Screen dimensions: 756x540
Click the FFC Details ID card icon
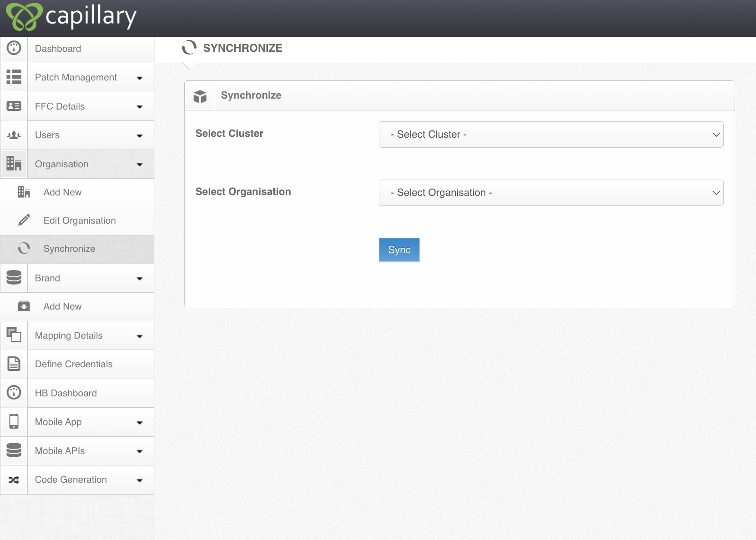(14, 106)
